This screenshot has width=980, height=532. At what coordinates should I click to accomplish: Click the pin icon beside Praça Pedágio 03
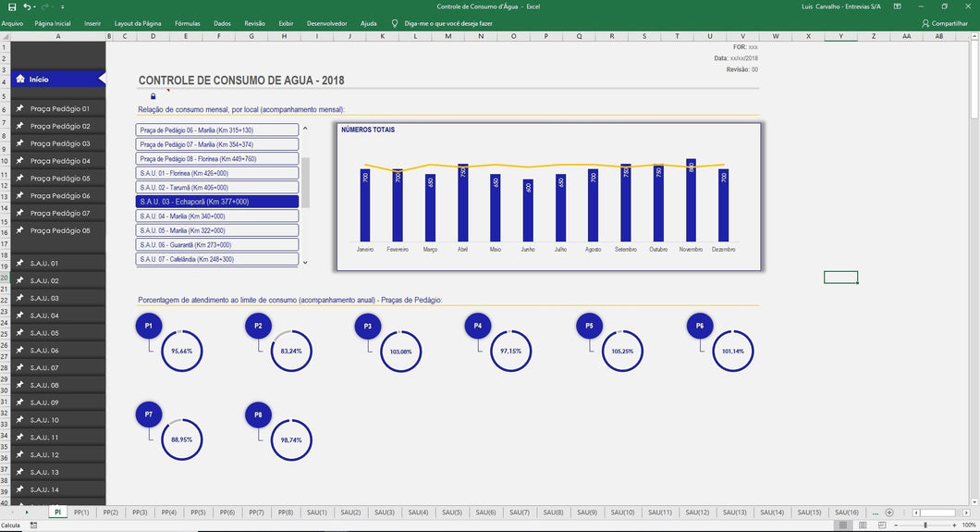(19, 143)
